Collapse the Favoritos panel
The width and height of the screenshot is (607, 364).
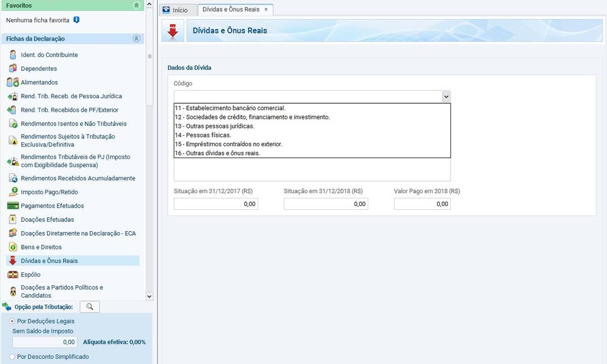point(136,5)
